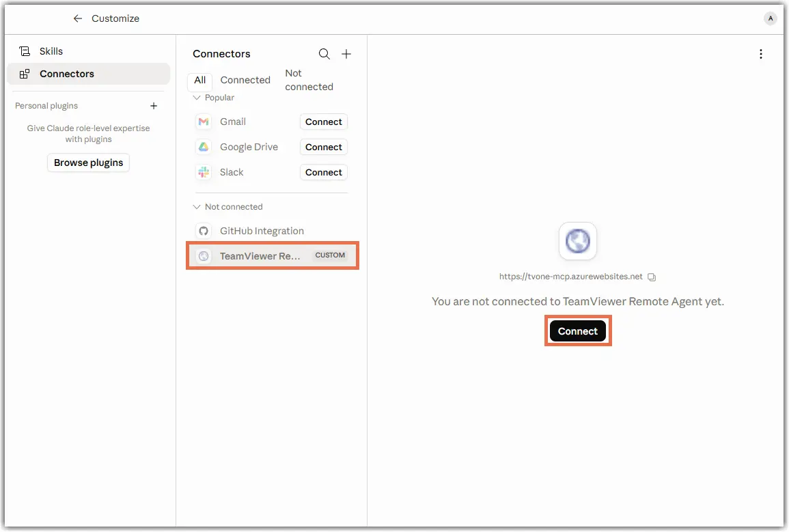
Task: Switch to the Connected filter tab
Action: tap(245, 81)
